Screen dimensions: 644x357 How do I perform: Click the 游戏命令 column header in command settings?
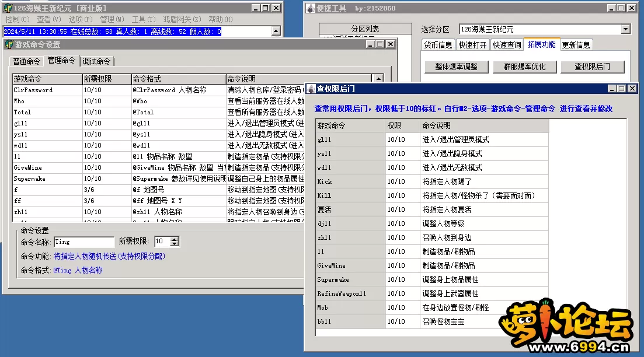[x=47, y=79]
